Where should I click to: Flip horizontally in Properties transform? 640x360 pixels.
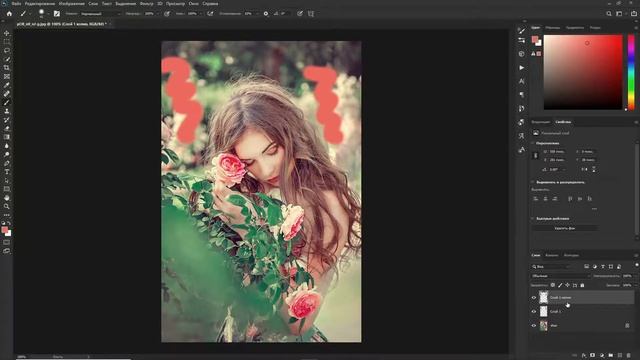click(585, 169)
